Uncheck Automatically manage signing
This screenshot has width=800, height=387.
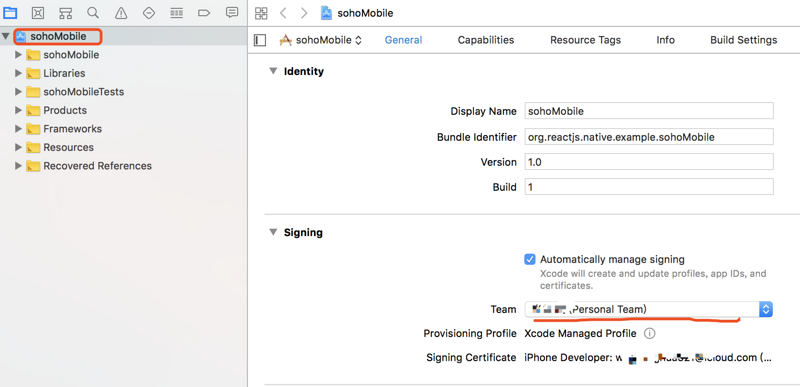(530, 259)
